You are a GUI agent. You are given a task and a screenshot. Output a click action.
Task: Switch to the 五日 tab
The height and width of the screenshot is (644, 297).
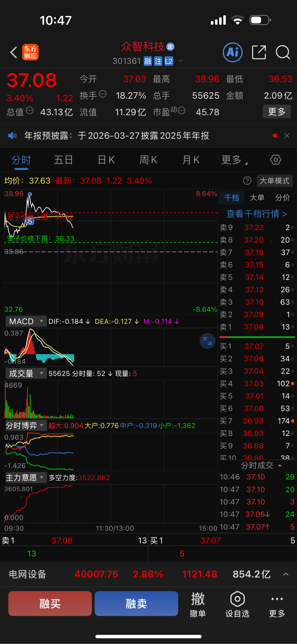point(63,160)
